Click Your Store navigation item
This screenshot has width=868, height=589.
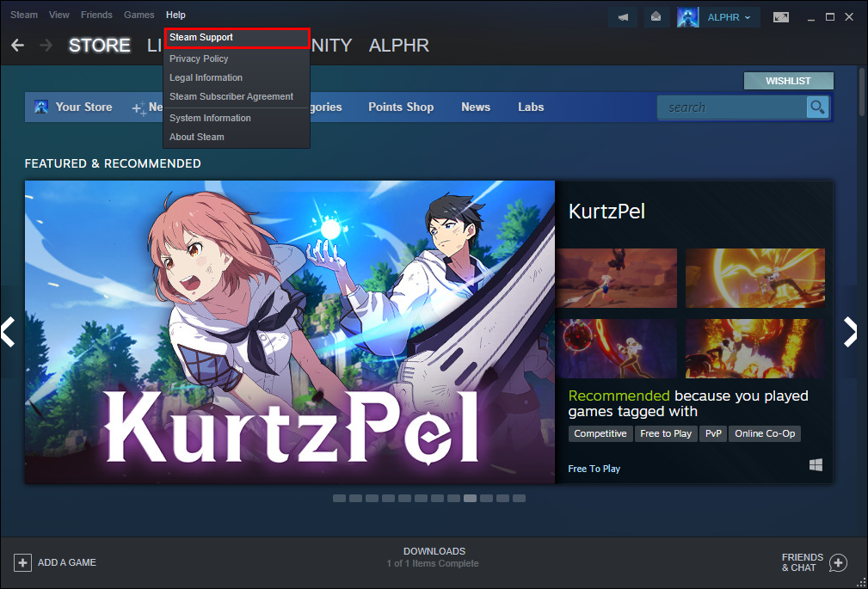click(x=83, y=107)
